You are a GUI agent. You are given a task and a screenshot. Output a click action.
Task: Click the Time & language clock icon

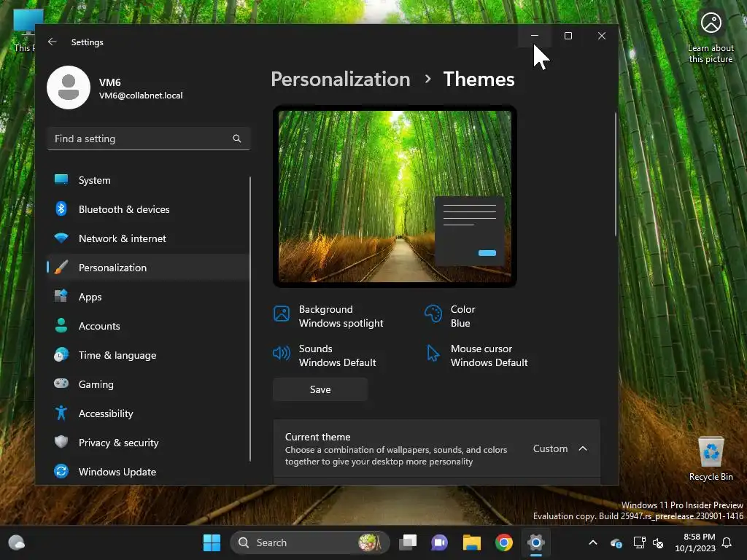tap(61, 355)
